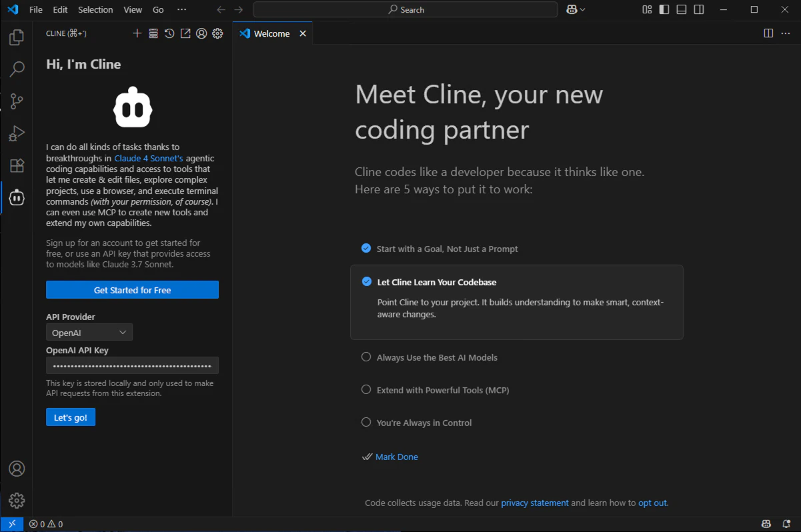Toggle the bottom panel

point(682,9)
